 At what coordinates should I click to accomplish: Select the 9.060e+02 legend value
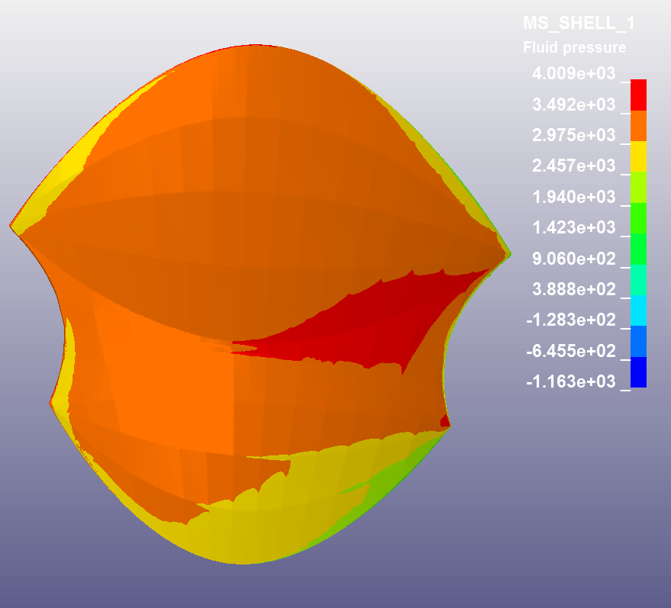(573, 258)
